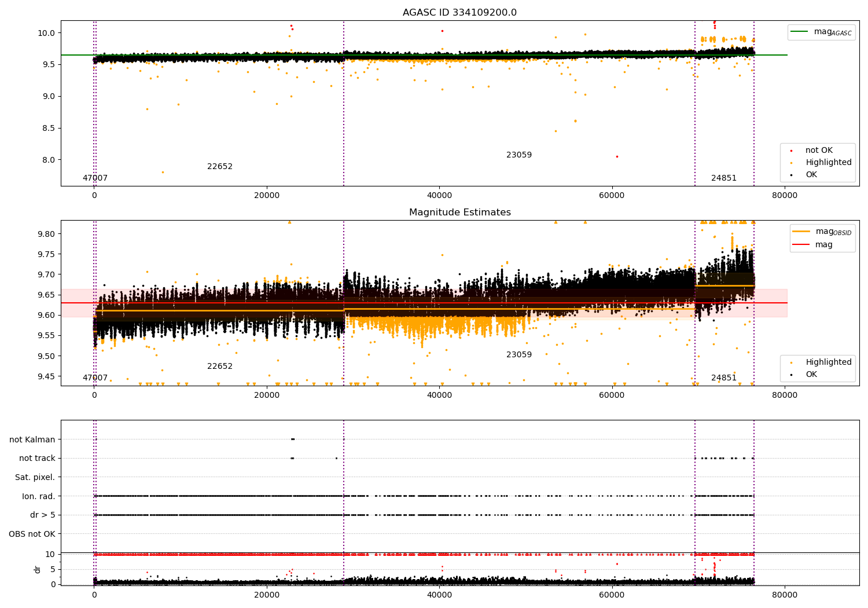Click the 20000 x-tick under Magnitude Estimates plot
Image resolution: width=868 pixels, height=608 pixels.
[267, 395]
